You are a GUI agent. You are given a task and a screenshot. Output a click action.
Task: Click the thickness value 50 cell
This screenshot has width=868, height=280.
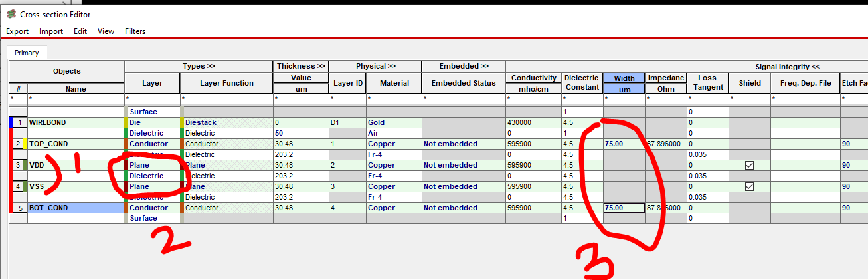301,133
